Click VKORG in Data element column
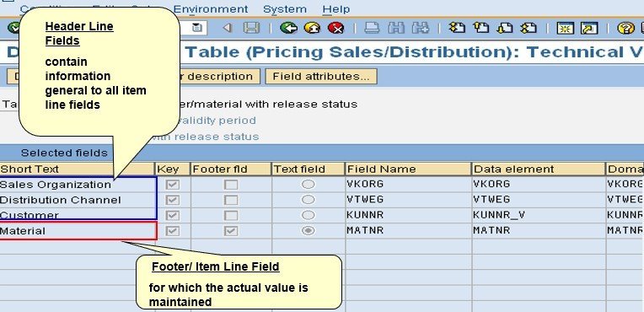 [x=491, y=184]
